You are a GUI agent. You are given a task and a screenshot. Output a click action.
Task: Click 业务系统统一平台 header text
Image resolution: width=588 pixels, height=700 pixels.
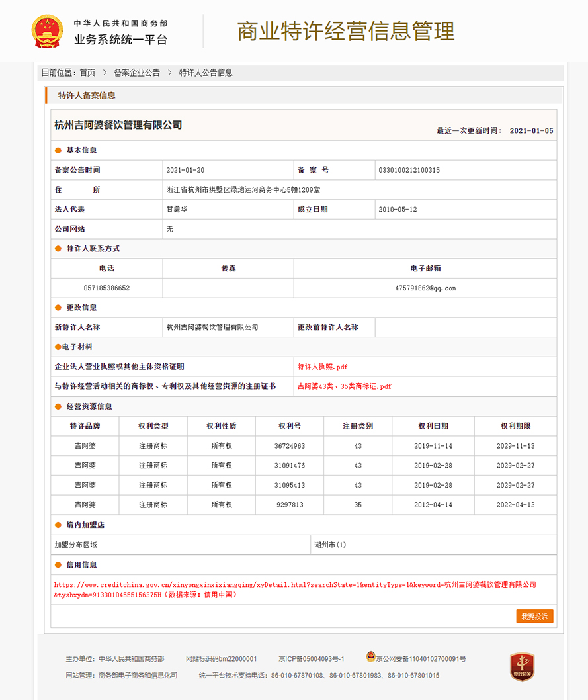coord(120,40)
